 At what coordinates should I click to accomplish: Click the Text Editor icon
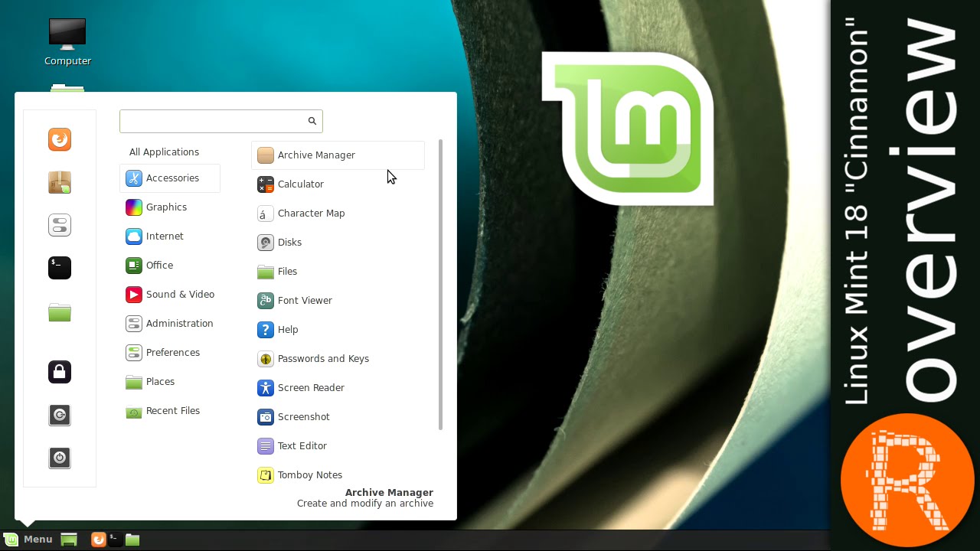point(266,446)
